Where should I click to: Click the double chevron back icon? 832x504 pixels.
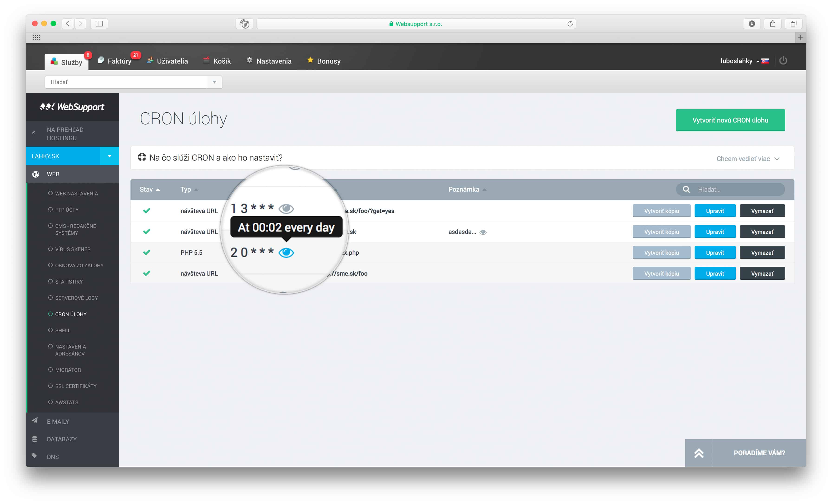point(33,133)
